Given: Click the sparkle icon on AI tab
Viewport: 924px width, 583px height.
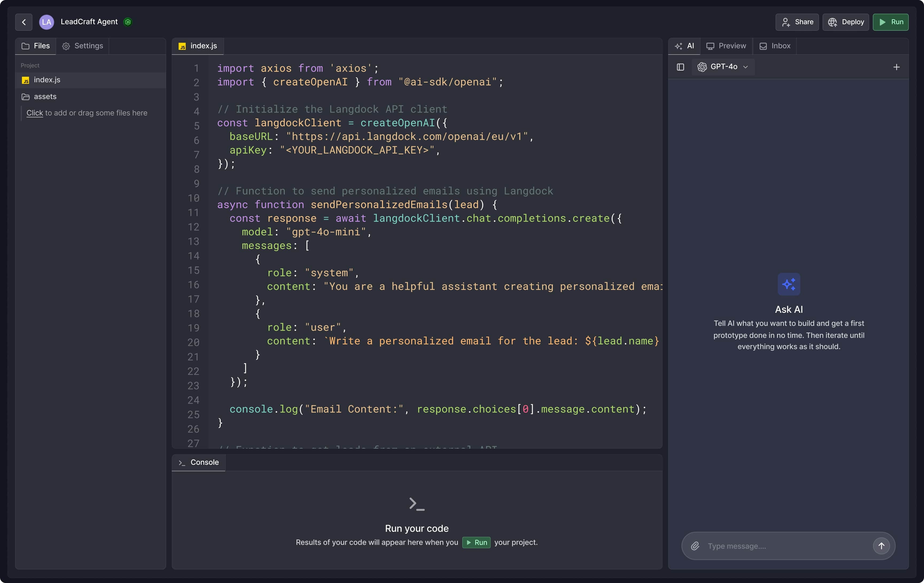Looking at the screenshot, I should pyautogui.click(x=679, y=46).
